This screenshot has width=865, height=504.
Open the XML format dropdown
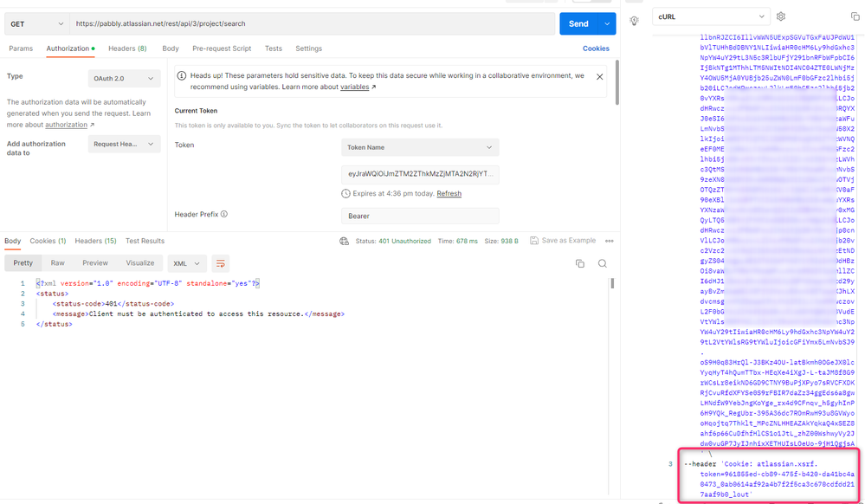click(x=187, y=264)
